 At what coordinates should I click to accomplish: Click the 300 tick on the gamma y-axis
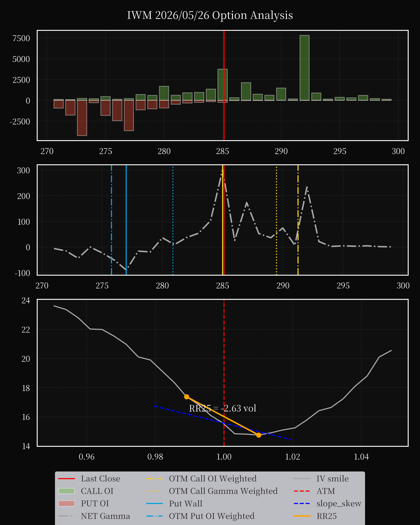[x=23, y=170]
